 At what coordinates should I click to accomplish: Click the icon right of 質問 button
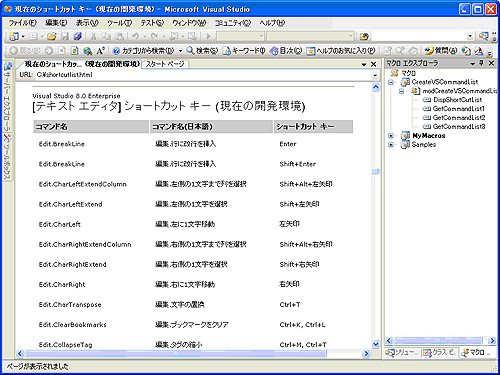[x=466, y=51]
